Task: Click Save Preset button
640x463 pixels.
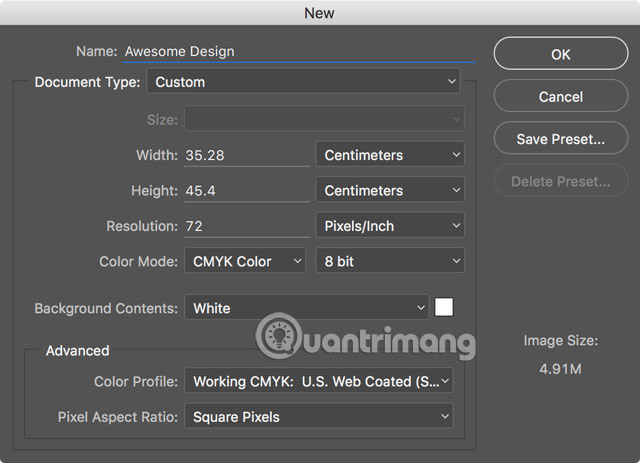Action: point(560,139)
